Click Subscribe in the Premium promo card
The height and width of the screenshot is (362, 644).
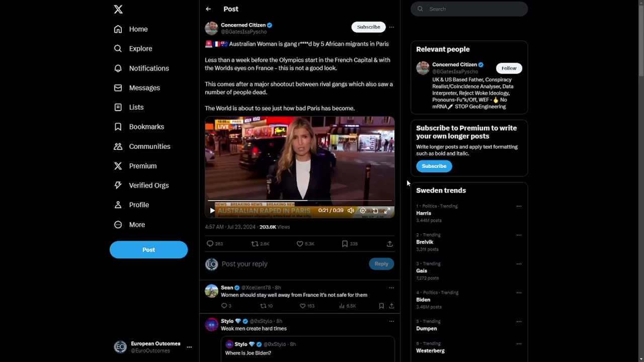point(434,166)
